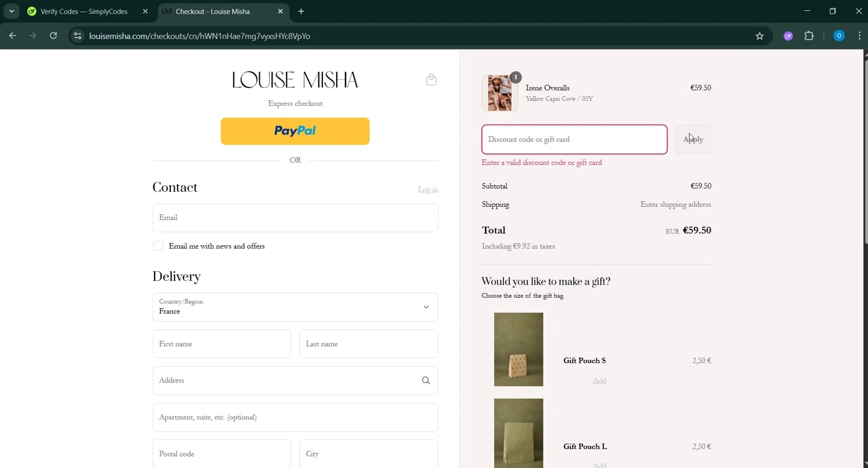
Task: View site information icon in address bar
Action: (x=78, y=36)
